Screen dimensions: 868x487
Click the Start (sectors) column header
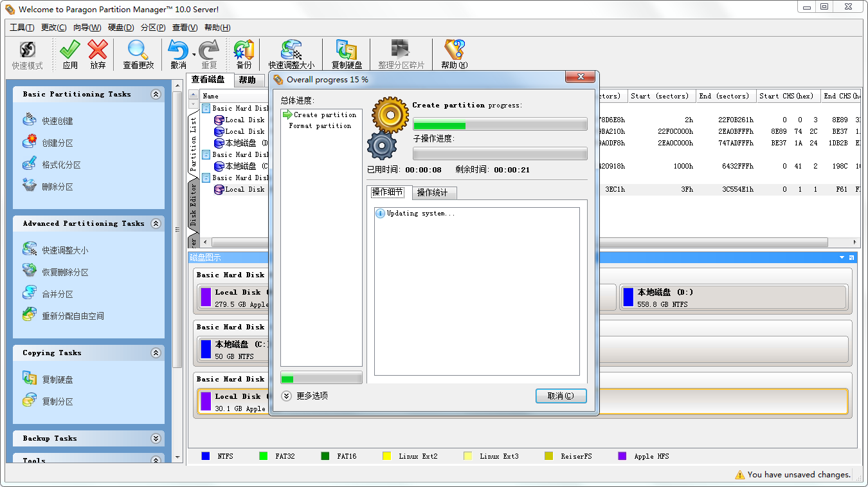(x=662, y=96)
